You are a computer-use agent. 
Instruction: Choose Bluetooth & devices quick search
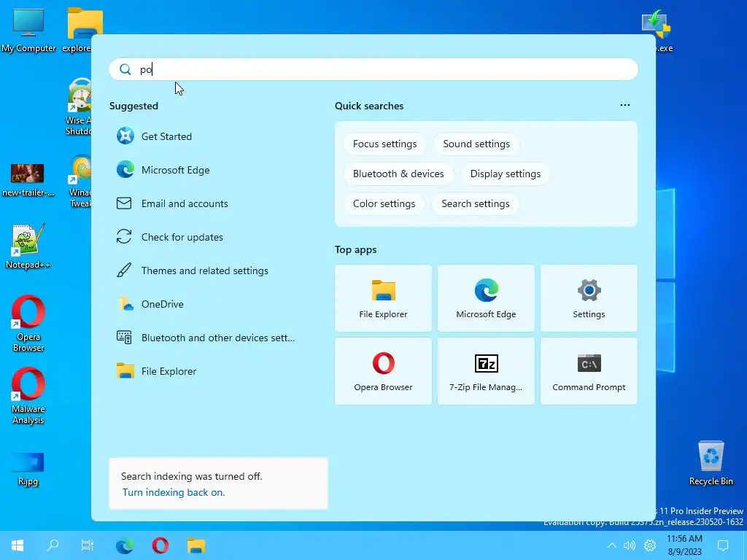(x=398, y=174)
